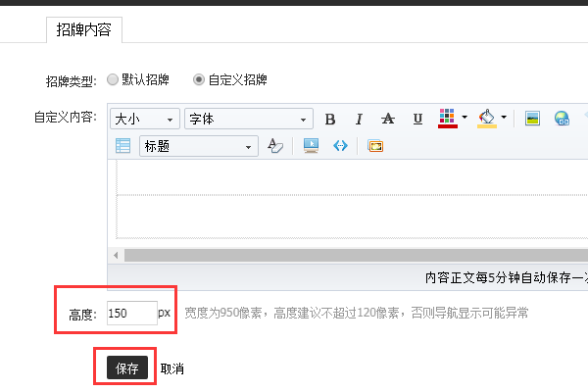Image resolution: width=588 pixels, height=392 pixels.
Task: Switch to 招牌内容 tab
Action: [x=84, y=30]
